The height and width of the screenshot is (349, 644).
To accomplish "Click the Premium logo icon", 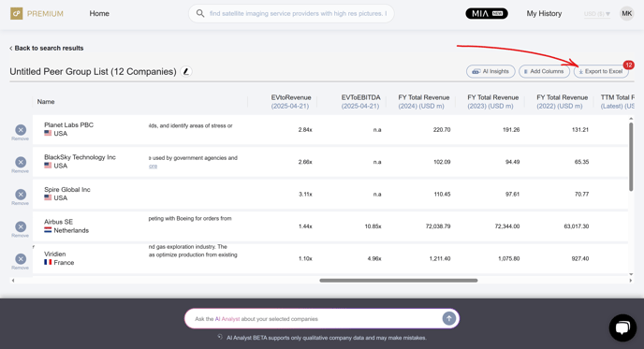I will [17, 13].
